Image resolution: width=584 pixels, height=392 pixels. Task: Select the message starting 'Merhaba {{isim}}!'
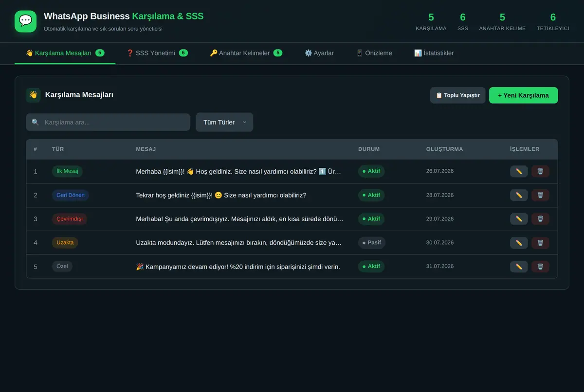(238, 172)
